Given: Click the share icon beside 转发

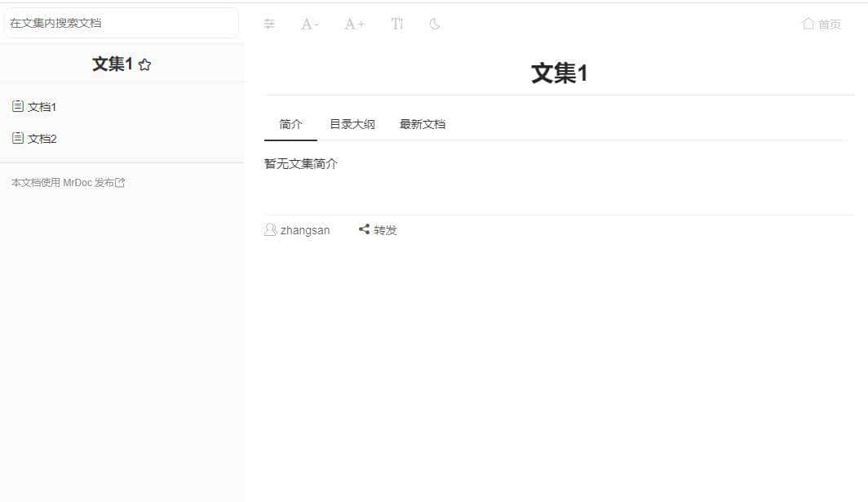Looking at the screenshot, I should (364, 229).
